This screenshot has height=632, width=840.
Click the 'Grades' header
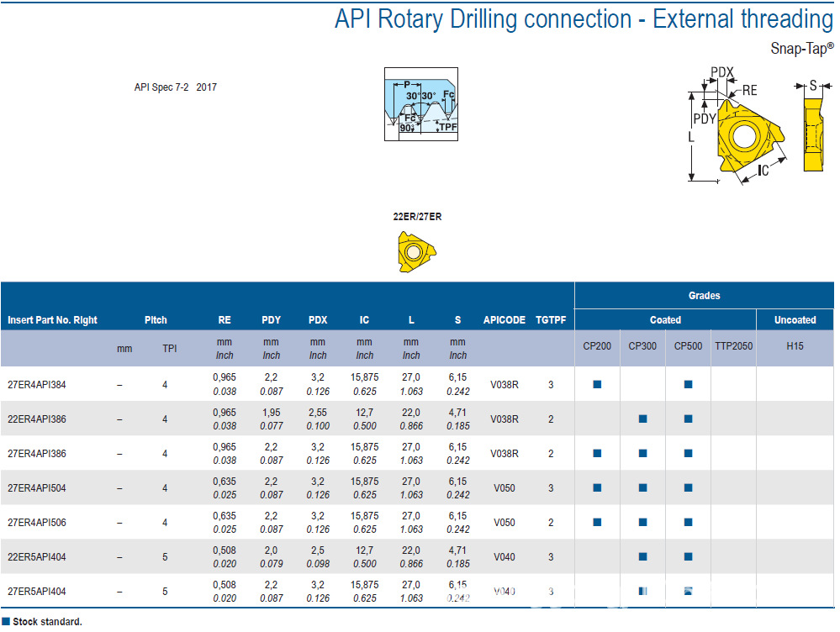click(x=704, y=296)
